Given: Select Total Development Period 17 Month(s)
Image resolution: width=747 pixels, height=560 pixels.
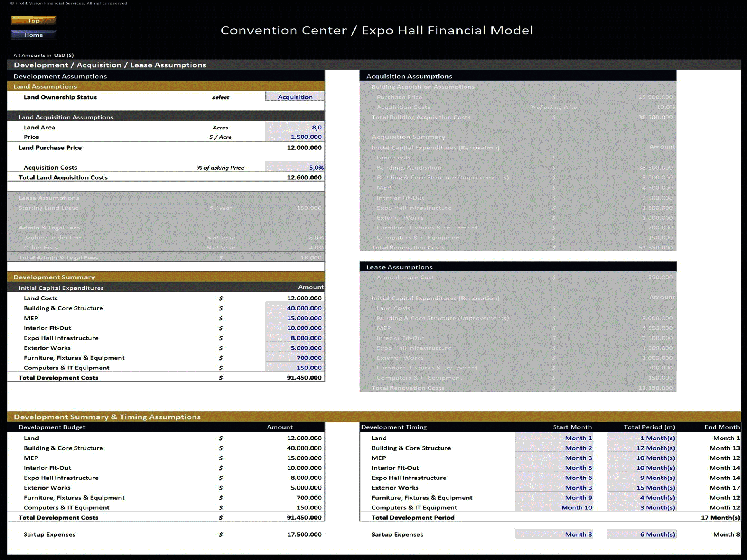Looking at the screenshot, I should pyautogui.click(x=720, y=518).
